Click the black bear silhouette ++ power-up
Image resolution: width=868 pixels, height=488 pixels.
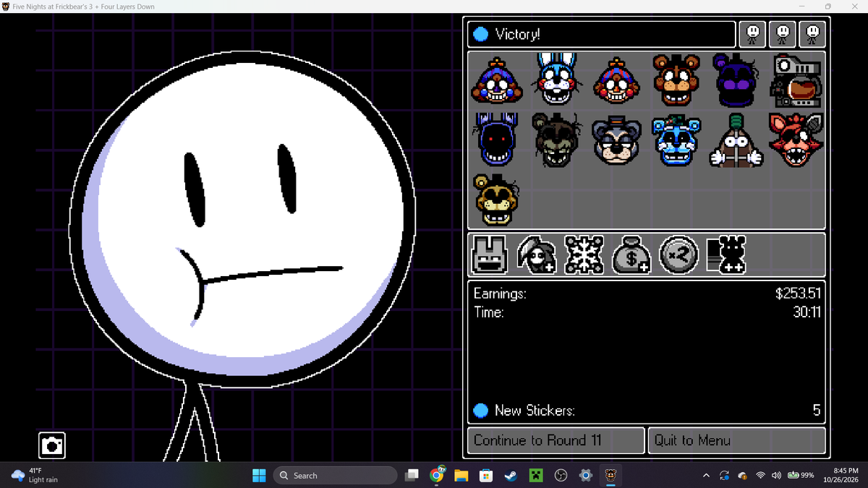point(726,255)
